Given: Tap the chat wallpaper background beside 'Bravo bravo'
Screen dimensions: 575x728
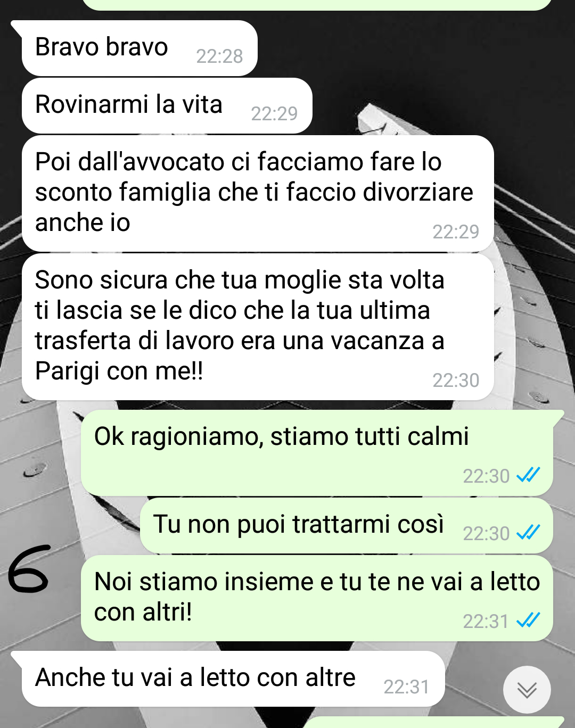Looking at the screenshot, I should [x=415, y=48].
